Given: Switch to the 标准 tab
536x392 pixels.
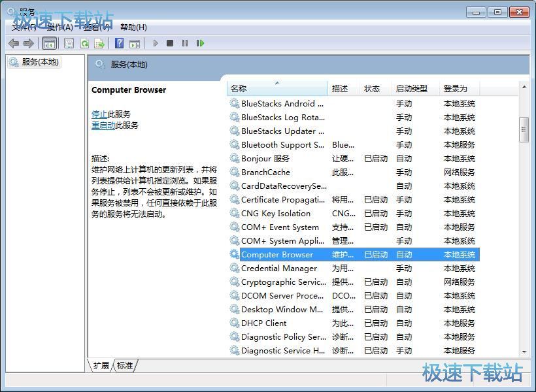Looking at the screenshot, I should click(125, 366).
